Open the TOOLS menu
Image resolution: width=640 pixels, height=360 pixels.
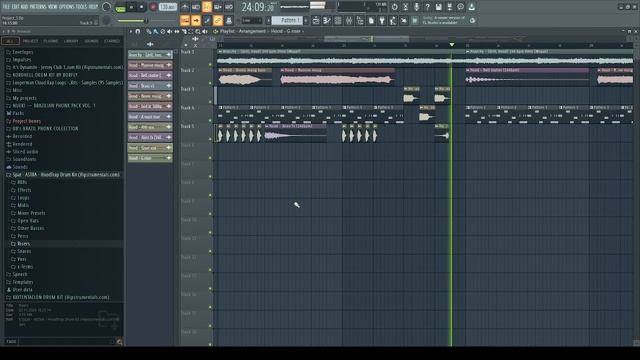[81, 7]
